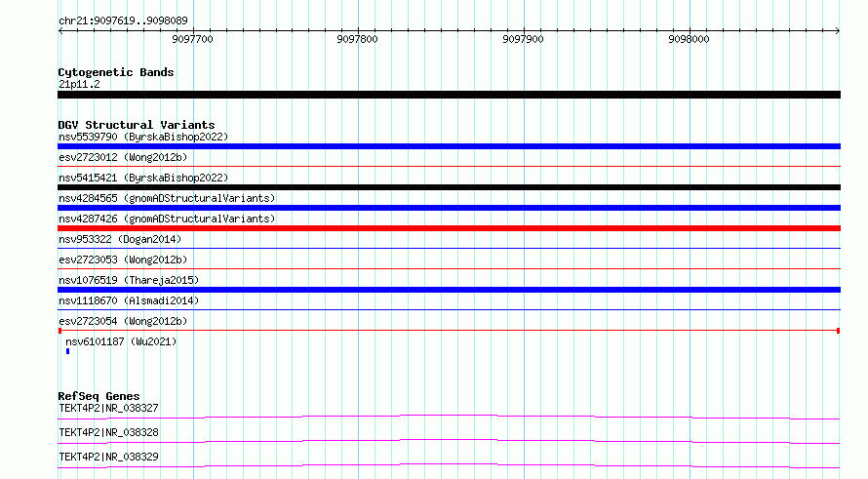Click the nsv4284565 (gnomADStructuralVariants) label
This screenshot has height=479, width=868.
167,198
